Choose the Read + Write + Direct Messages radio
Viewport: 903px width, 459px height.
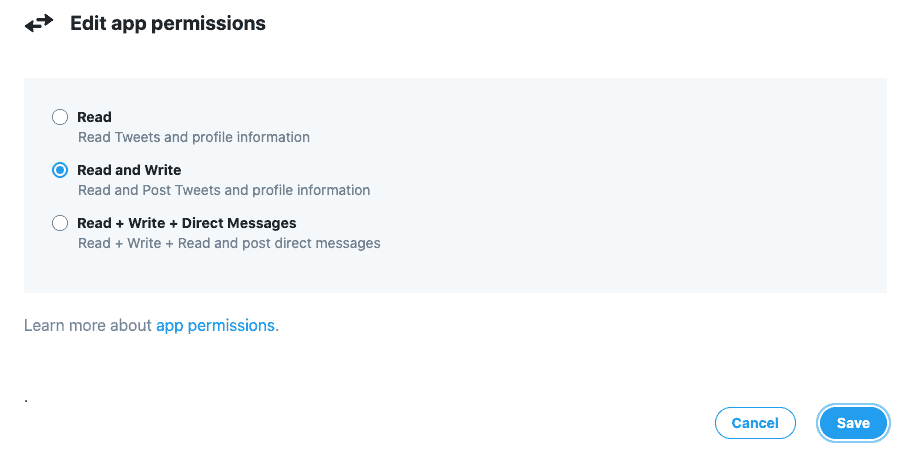point(60,223)
